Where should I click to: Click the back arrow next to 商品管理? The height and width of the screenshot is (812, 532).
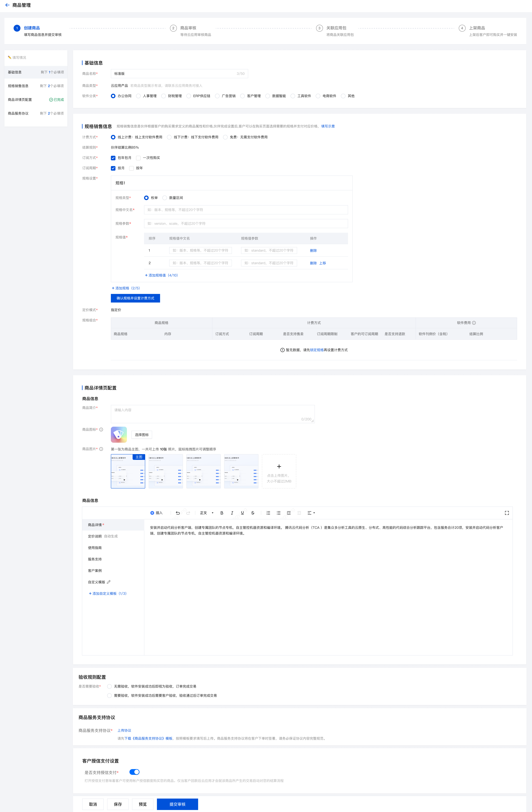click(7, 5)
